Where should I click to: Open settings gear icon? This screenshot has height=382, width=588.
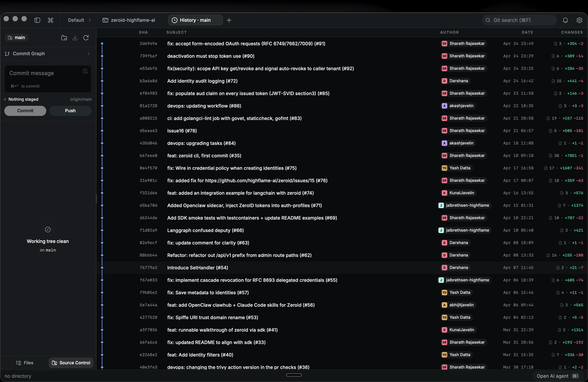[579, 20]
